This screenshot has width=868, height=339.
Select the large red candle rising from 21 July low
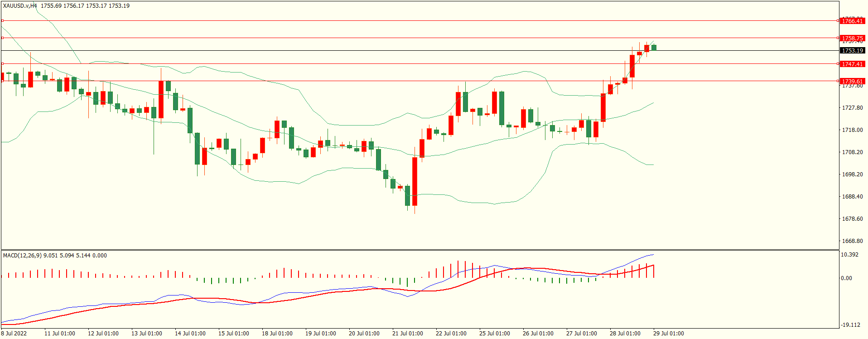(415, 181)
